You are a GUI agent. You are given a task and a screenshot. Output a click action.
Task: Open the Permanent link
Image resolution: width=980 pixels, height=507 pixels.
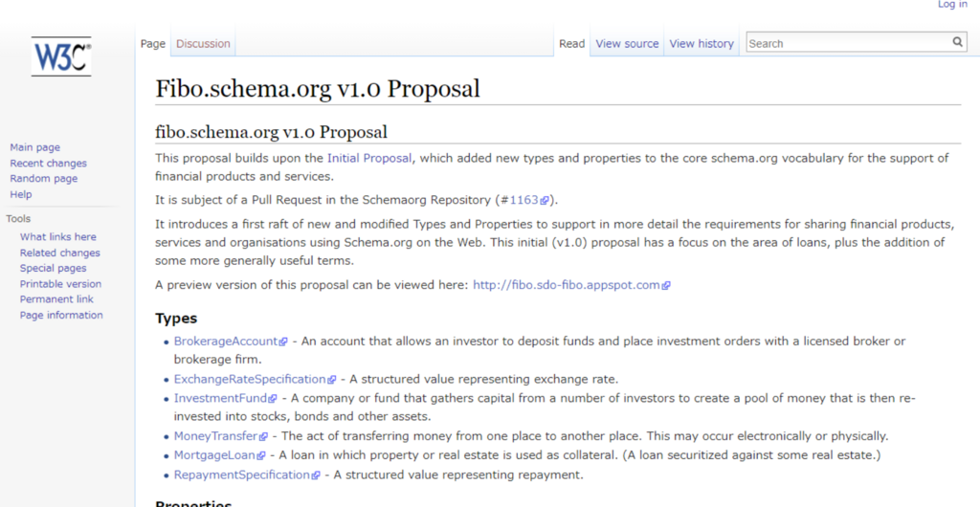click(x=56, y=299)
